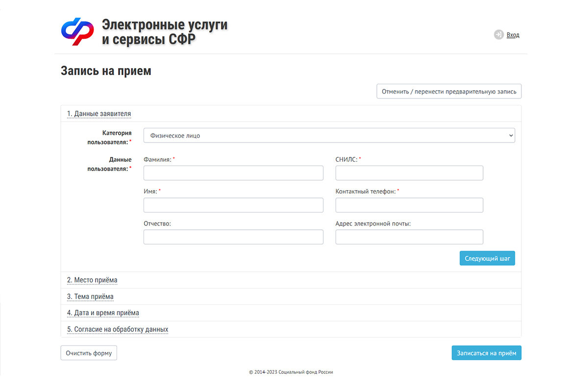
Task: Click the Контактный телефон field
Action: (409, 205)
